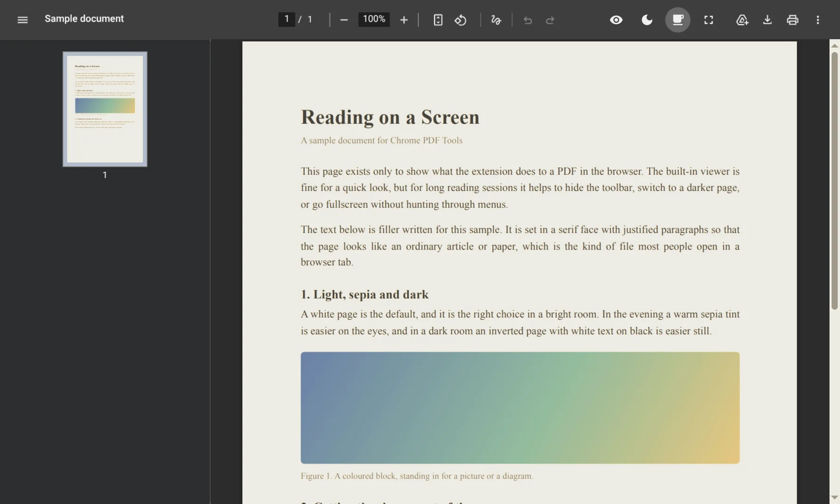Viewport: 840px width, 504px height.
Task: Print the document
Action: [x=792, y=20]
